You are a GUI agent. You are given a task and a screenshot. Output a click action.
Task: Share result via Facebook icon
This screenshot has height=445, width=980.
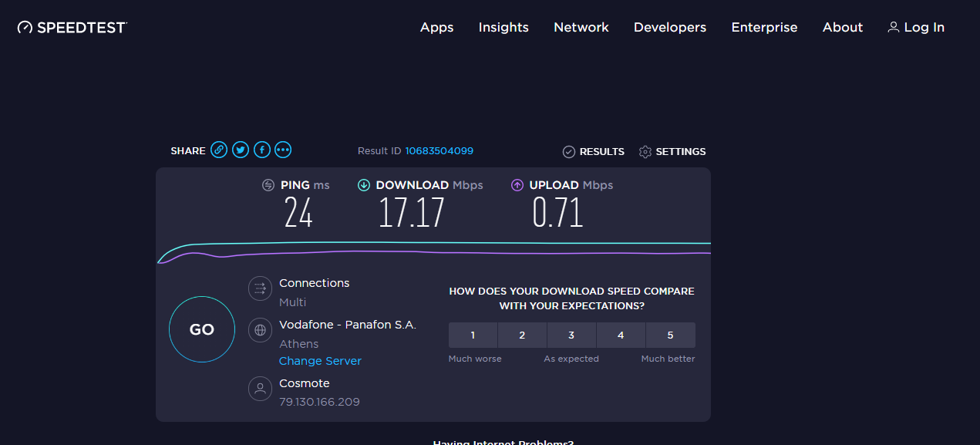[262, 150]
